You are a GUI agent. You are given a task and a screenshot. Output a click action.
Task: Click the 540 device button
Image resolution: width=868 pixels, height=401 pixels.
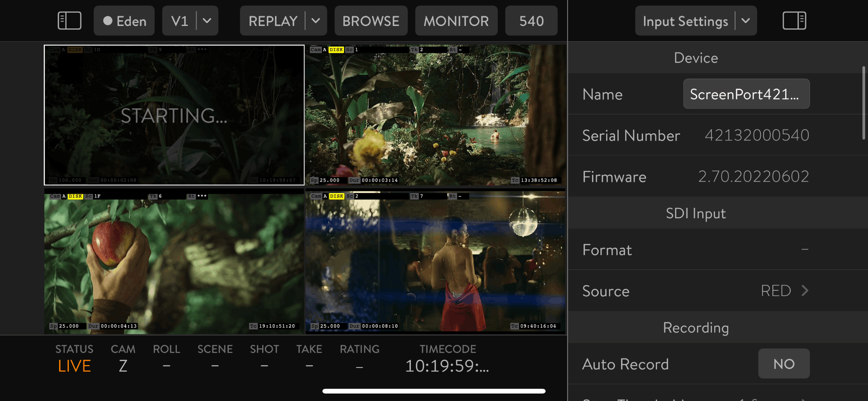(x=531, y=21)
